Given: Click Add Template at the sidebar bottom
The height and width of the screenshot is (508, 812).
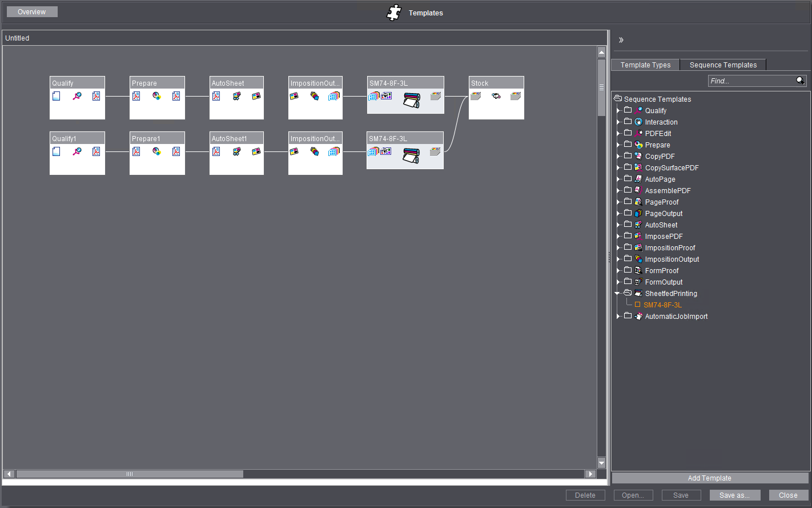Looking at the screenshot, I should pos(709,478).
